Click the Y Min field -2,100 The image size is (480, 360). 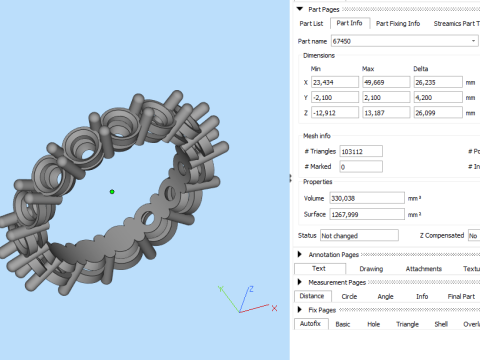335,97
